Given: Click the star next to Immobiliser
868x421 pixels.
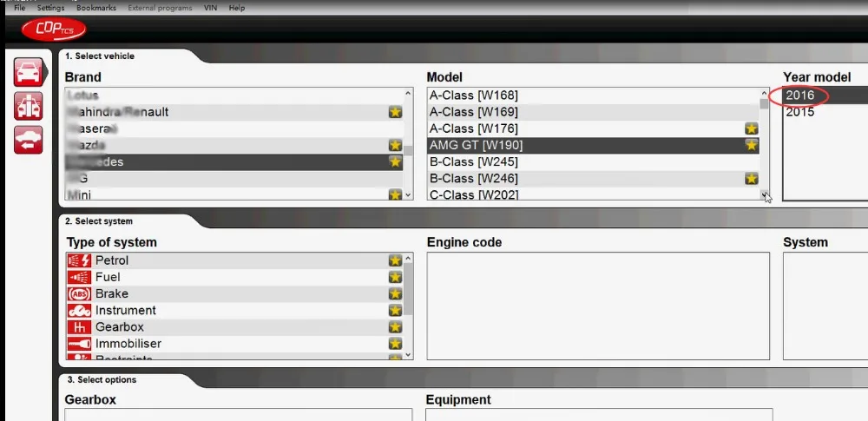Looking at the screenshot, I should tap(395, 344).
